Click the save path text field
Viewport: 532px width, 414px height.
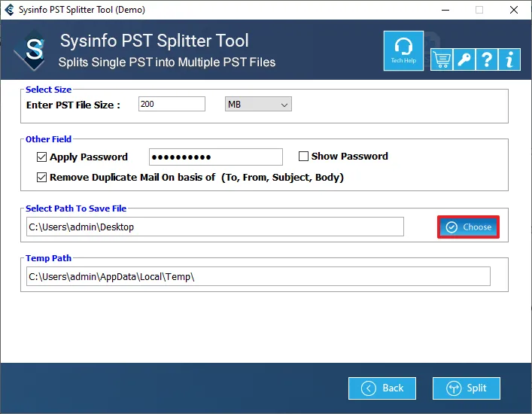tap(215, 227)
